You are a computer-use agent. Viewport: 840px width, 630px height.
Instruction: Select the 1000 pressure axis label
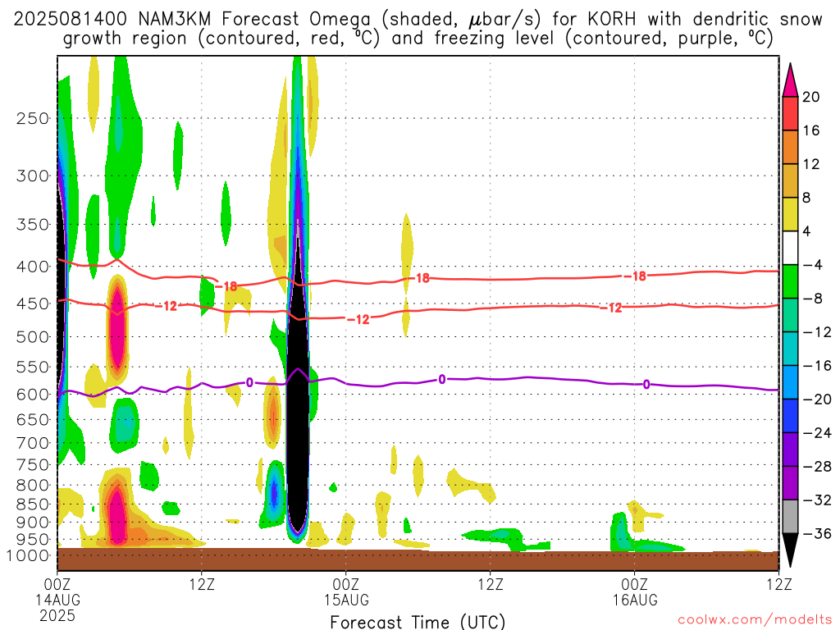point(29,555)
